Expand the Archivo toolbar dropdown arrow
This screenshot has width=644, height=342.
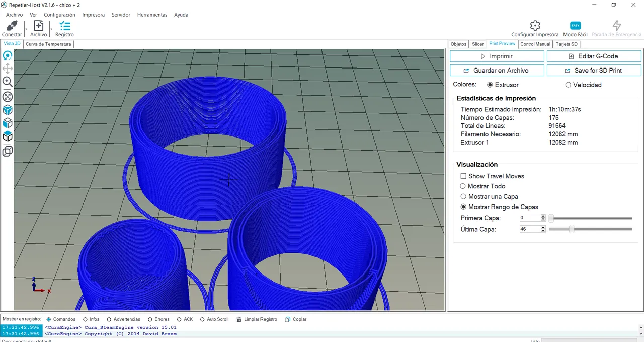point(51,29)
